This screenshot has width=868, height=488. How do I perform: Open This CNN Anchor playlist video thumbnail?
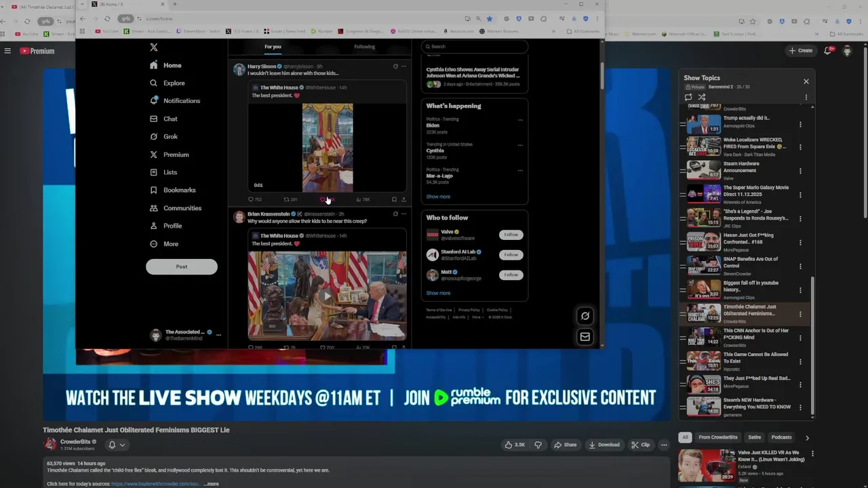click(704, 337)
